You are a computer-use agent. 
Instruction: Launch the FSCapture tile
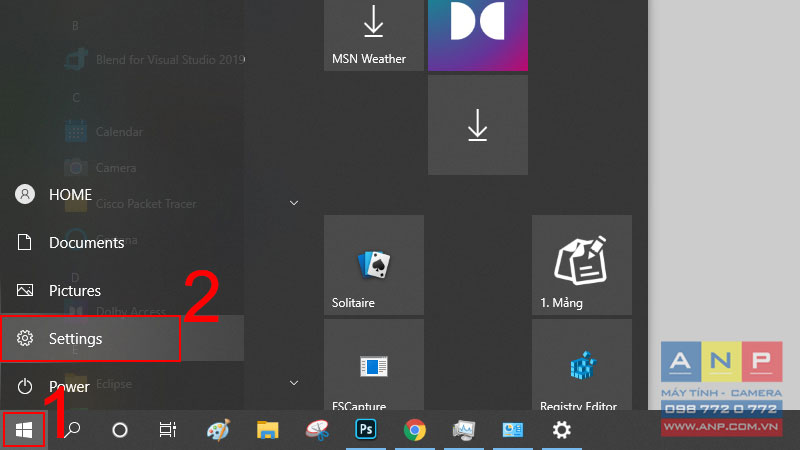pos(373,365)
